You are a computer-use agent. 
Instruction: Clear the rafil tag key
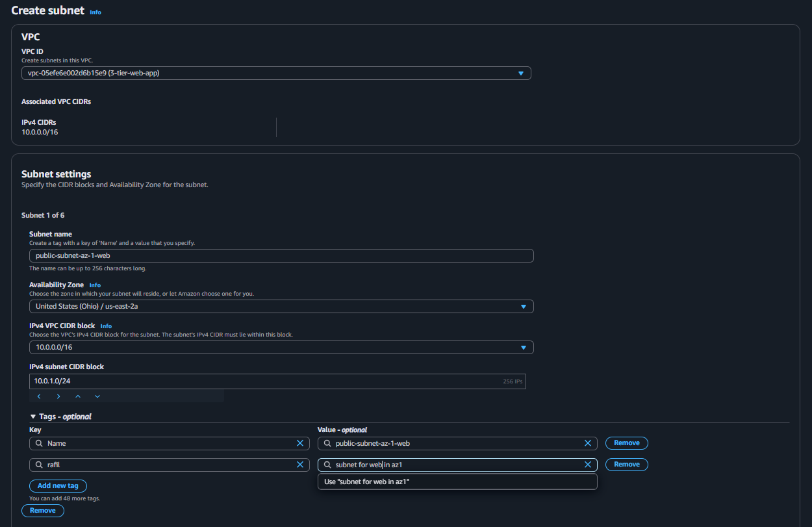pos(300,465)
